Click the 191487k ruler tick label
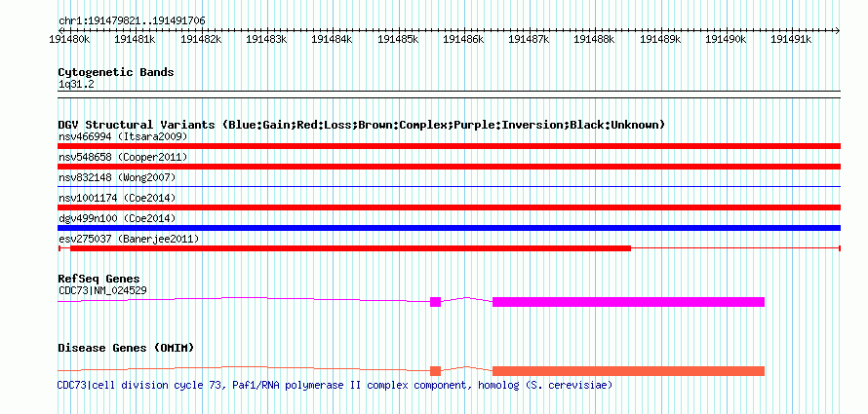Image resolution: width=868 pixels, height=414 pixels. tap(529, 39)
